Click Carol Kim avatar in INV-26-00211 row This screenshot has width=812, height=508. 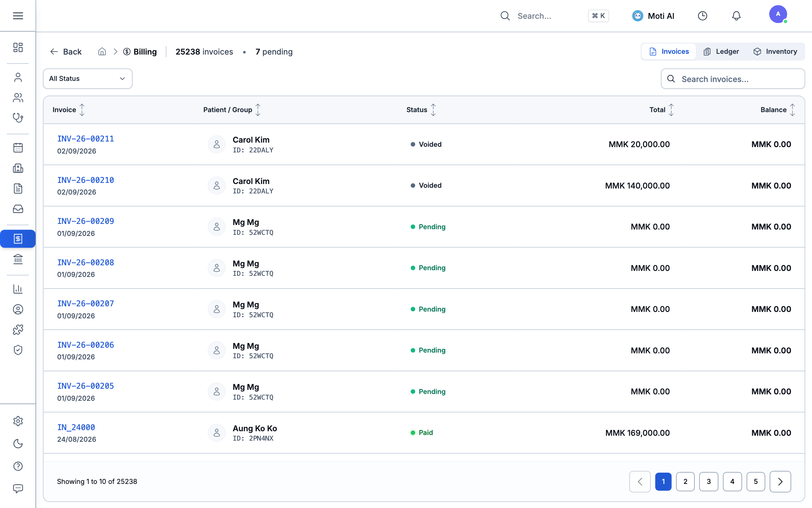217,144
